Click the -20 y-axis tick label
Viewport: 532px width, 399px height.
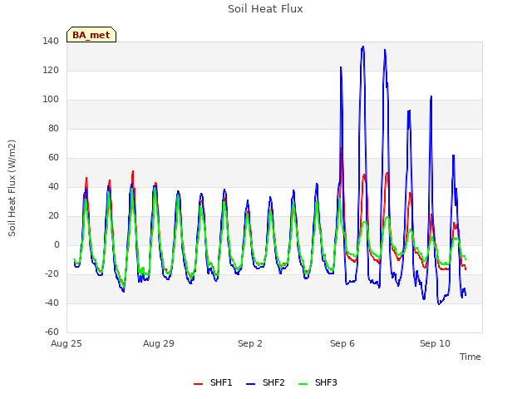click(52, 273)
